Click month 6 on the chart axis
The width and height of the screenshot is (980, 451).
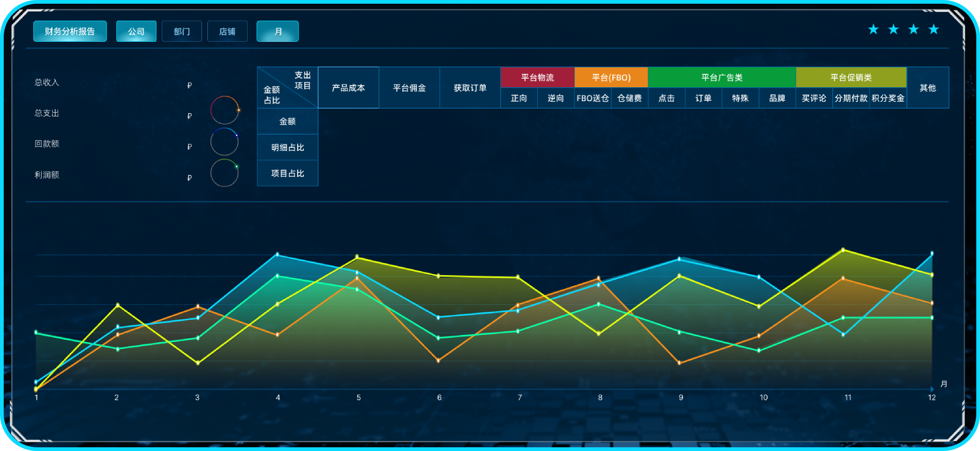tap(439, 398)
